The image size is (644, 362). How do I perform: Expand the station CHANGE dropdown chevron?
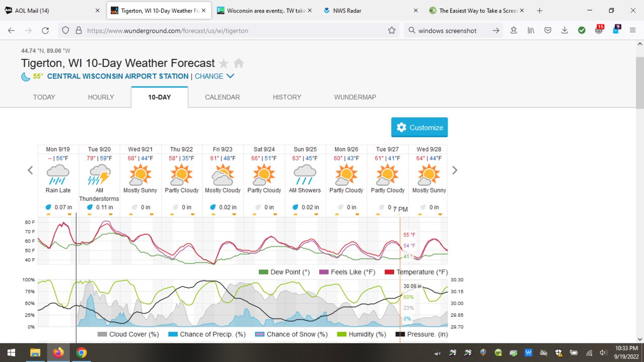click(230, 76)
